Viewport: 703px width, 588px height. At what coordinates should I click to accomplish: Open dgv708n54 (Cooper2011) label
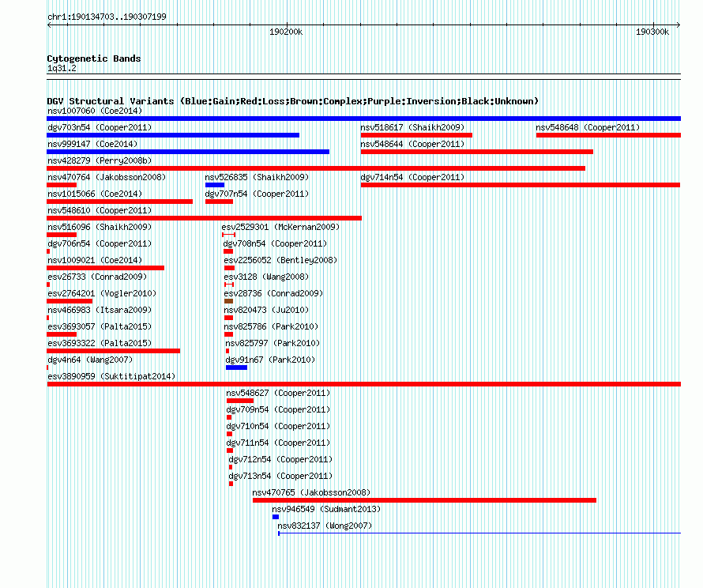(276, 243)
